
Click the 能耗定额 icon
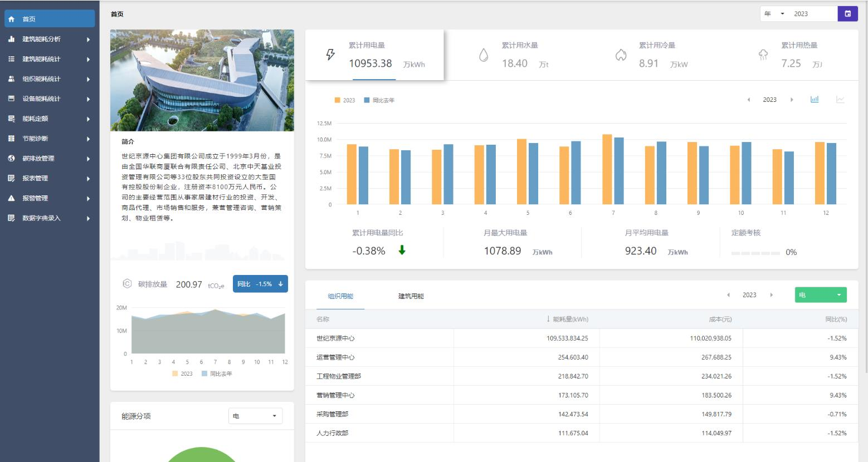(11, 119)
